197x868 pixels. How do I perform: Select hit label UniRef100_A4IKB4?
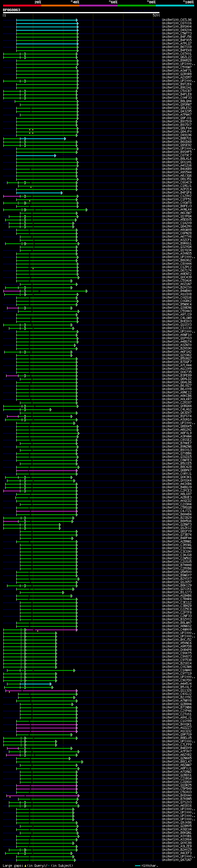click(177, 484)
